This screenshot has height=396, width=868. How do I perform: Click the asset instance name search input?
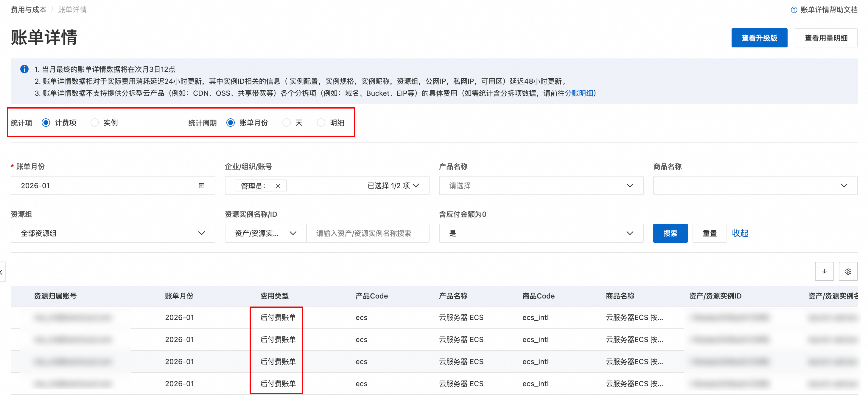[x=367, y=233]
